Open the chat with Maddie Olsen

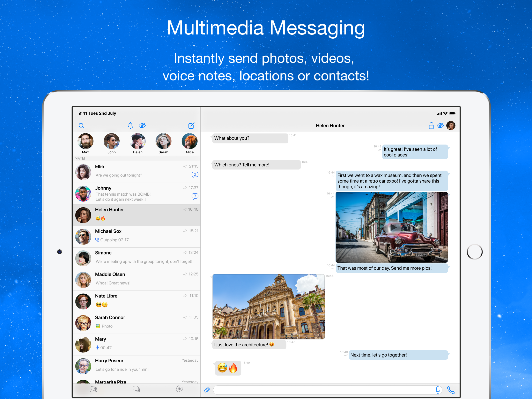point(137,280)
